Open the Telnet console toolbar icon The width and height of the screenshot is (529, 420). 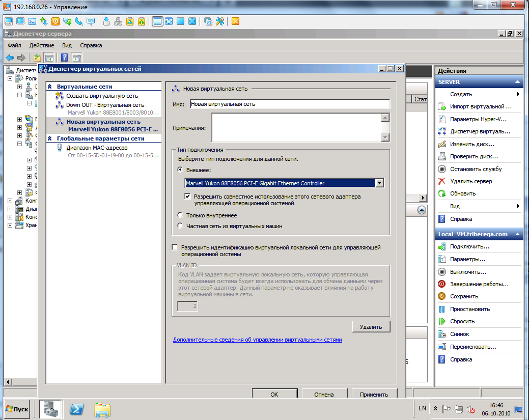[x=32, y=21]
